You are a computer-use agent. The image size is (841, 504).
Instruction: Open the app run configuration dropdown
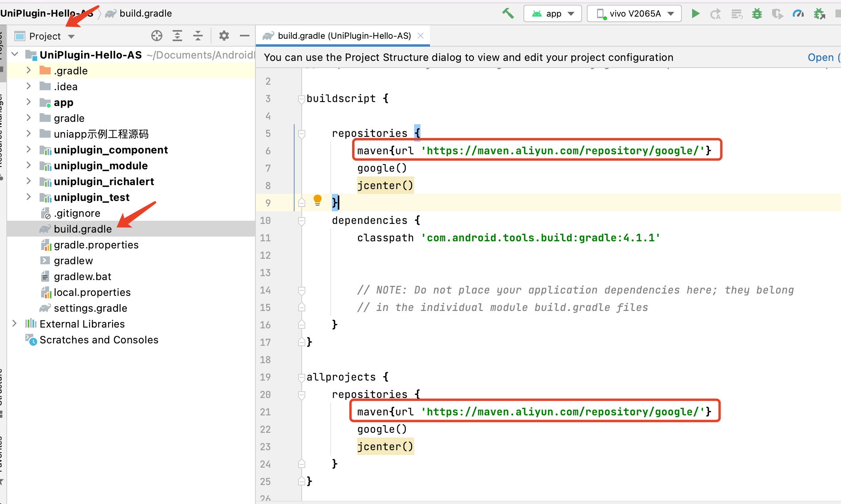[553, 14]
